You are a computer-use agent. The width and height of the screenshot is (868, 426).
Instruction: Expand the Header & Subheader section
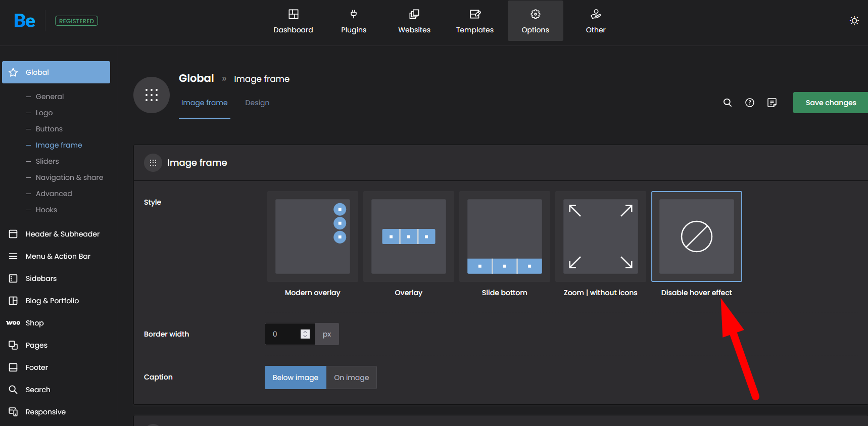(62, 234)
